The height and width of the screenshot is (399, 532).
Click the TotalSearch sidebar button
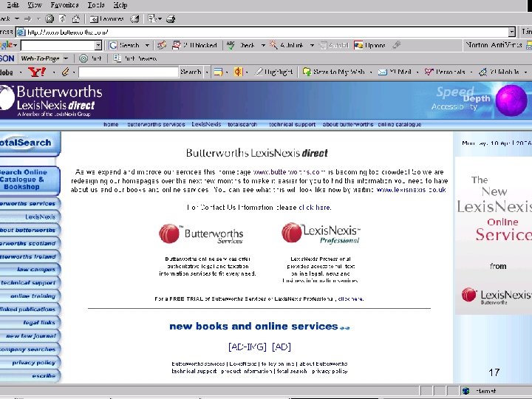point(30,143)
